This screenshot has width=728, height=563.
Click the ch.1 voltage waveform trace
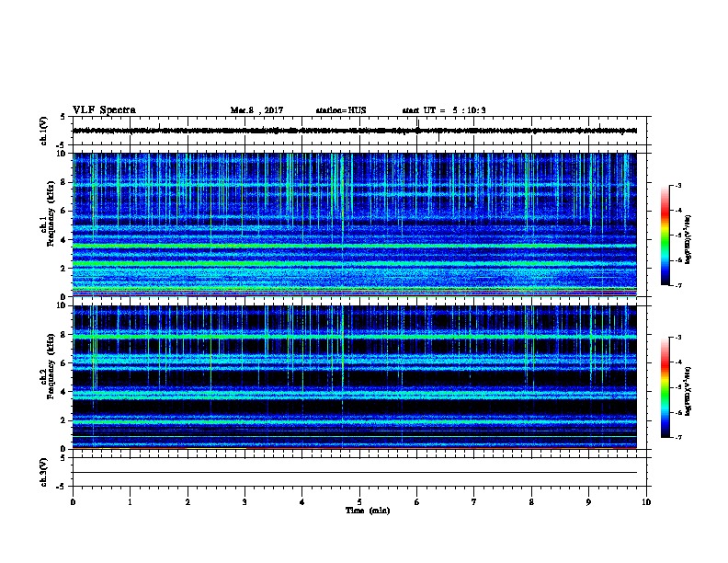click(x=355, y=131)
